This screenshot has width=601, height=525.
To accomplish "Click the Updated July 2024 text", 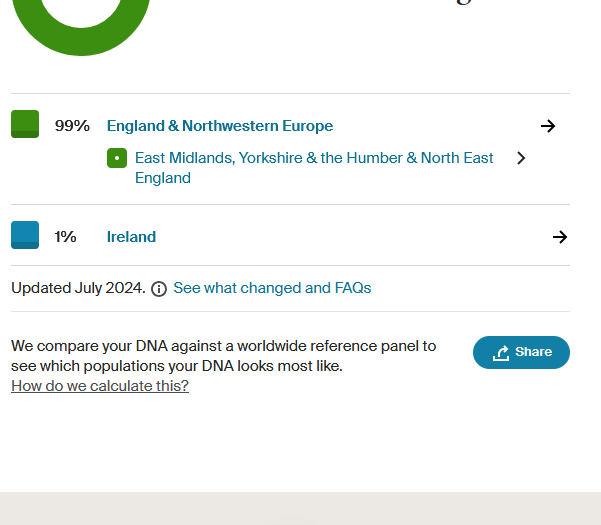I will click(78, 288).
